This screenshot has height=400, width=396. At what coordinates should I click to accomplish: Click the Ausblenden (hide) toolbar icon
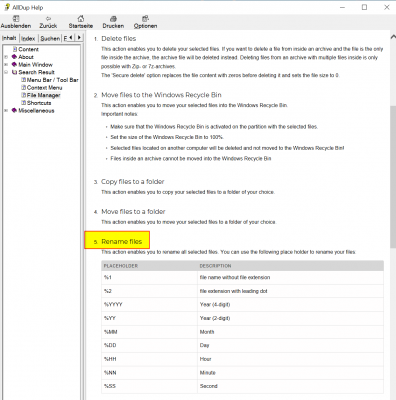(x=16, y=19)
